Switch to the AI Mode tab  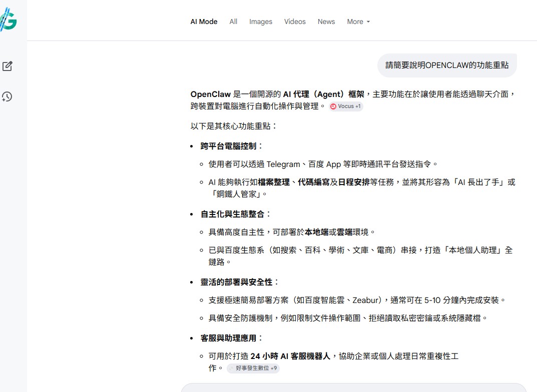coord(204,21)
